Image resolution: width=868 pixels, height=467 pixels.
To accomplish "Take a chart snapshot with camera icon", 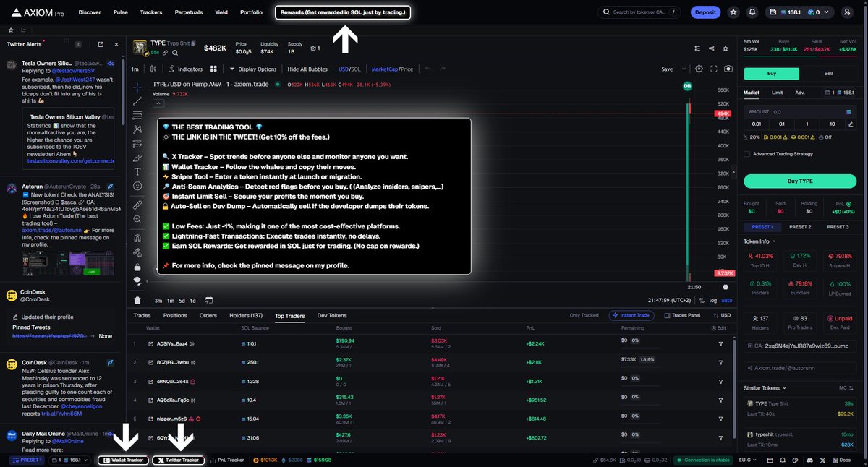I will (x=728, y=69).
